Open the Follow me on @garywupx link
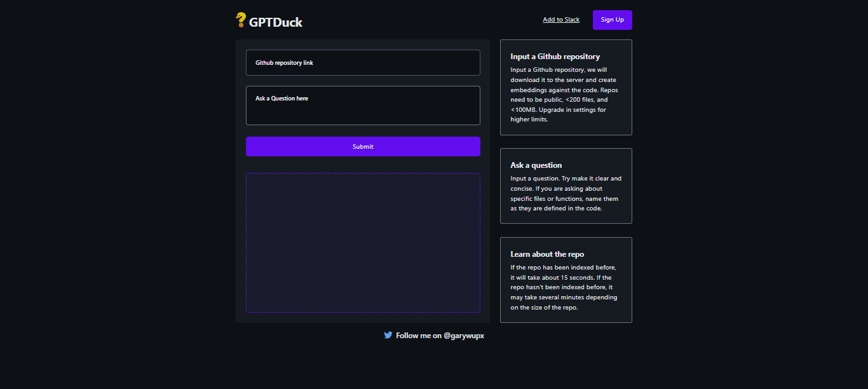 (x=439, y=336)
